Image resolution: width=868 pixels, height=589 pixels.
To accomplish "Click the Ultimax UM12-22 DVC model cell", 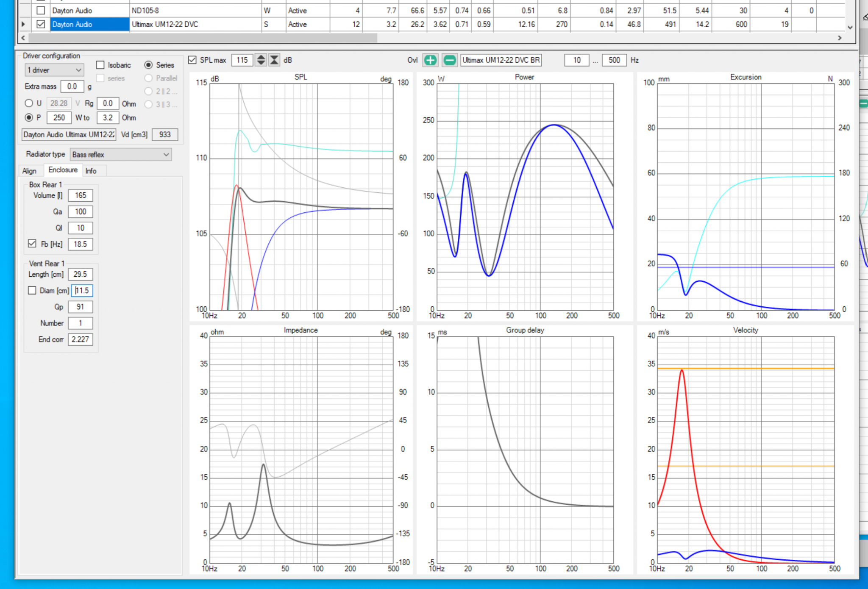I will [x=195, y=24].
